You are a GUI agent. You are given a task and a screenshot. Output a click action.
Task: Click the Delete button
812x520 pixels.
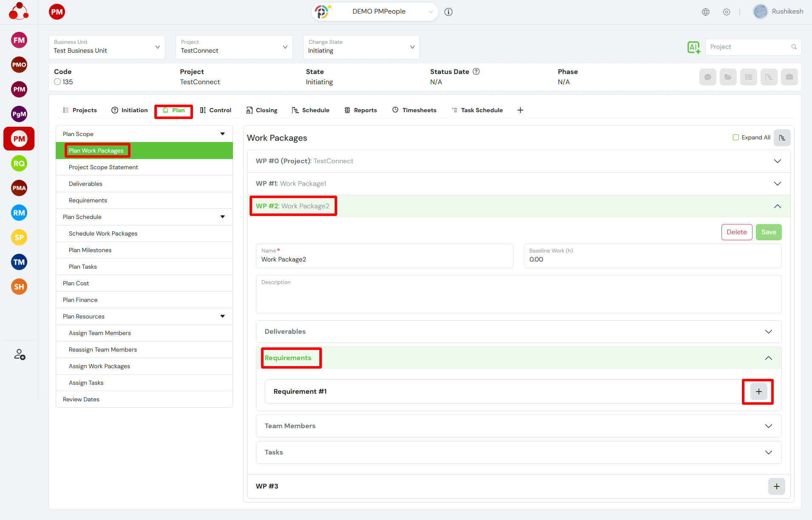[736, 232]
